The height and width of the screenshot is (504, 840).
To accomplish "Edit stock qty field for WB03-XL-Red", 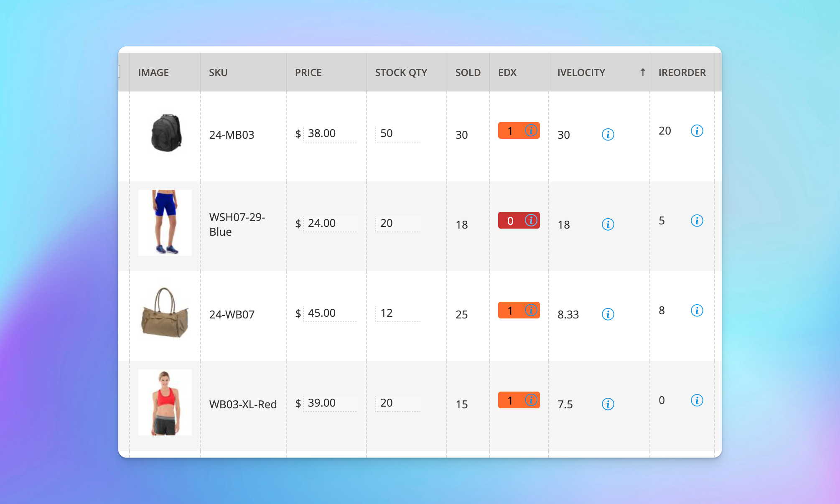I will (398, 403).
